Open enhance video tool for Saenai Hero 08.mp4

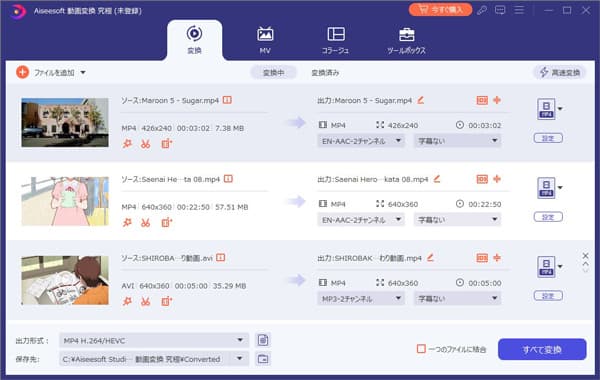pos(166,223)
